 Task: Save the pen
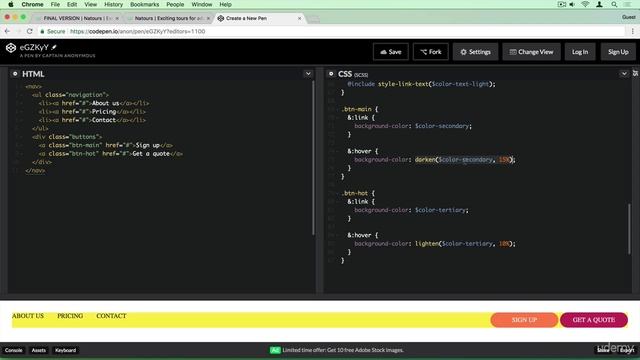(391, 52)
